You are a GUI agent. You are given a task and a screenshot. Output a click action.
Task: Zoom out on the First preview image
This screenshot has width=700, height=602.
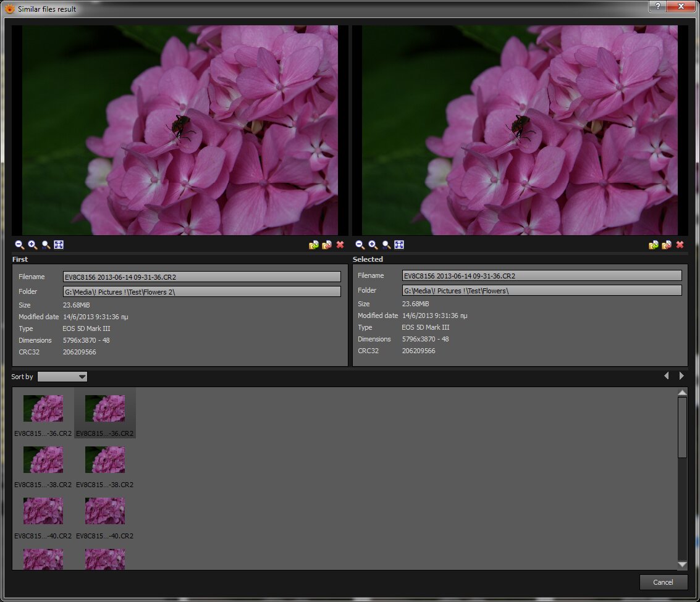click(19, 245)
